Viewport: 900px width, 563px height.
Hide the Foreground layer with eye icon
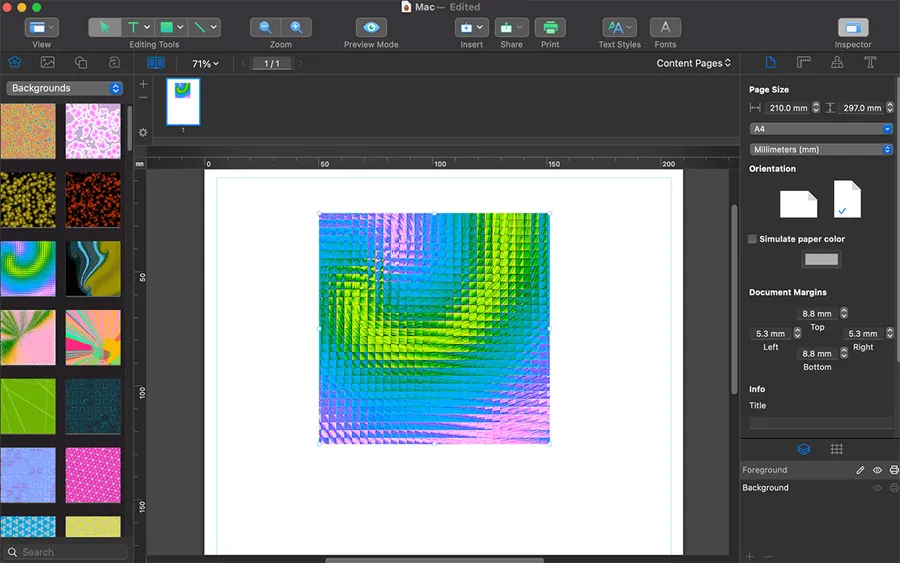877,470
